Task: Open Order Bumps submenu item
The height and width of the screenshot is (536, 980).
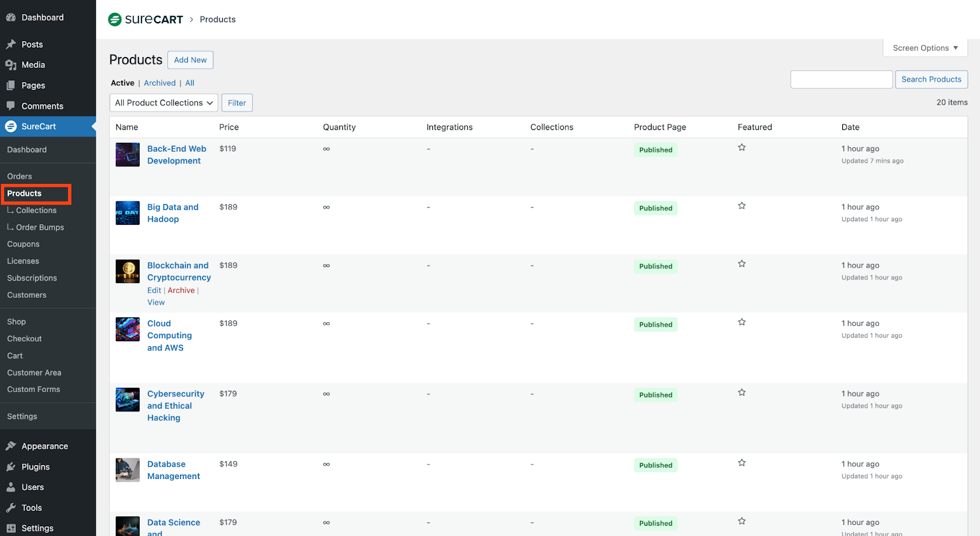Action: click(x=40, y=227)
